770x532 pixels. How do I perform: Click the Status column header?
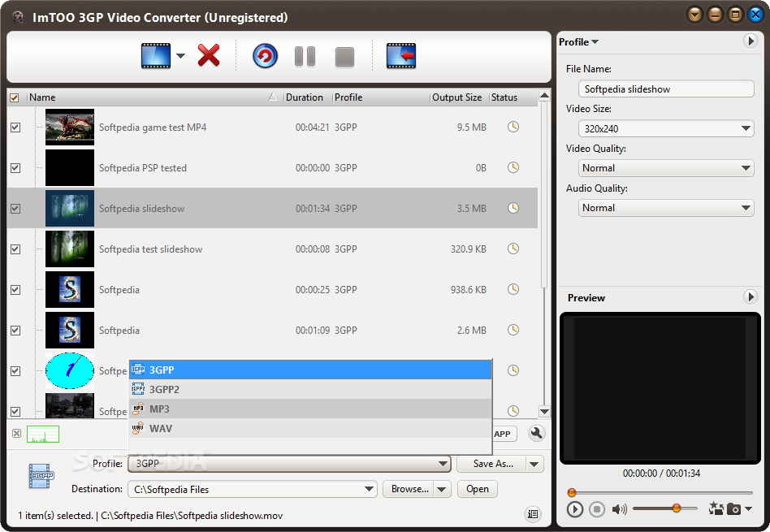pos(513,97)
